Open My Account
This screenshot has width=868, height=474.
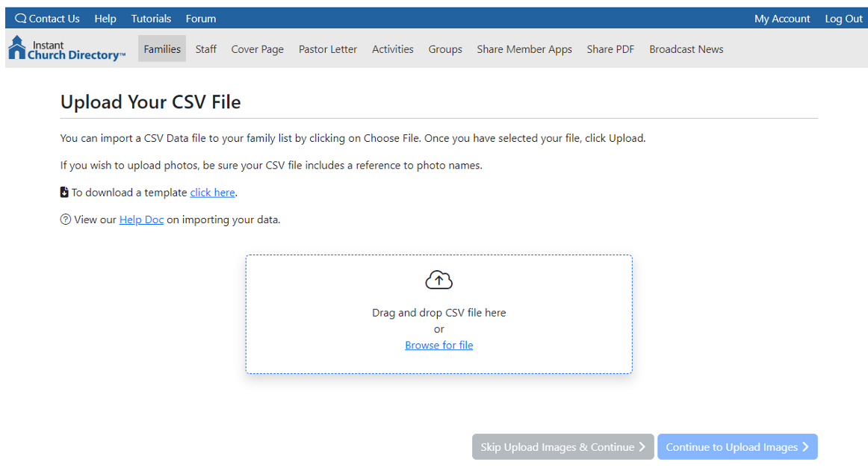pos(782,18)
